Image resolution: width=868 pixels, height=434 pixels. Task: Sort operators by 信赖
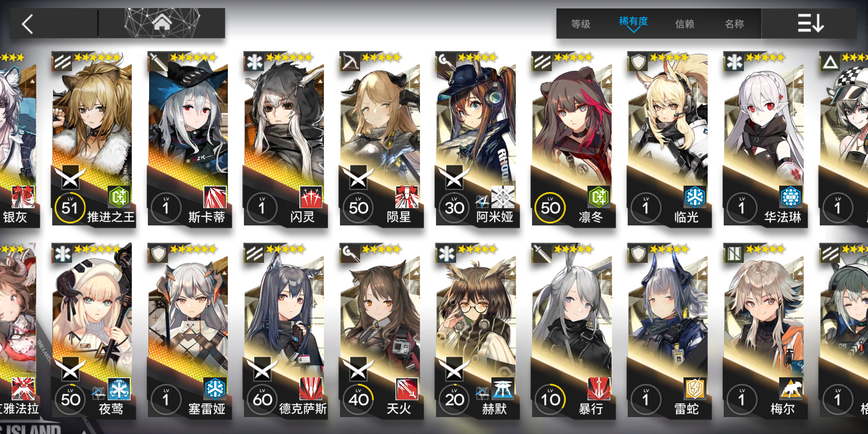pyautogui.click(x=685, y=24)
